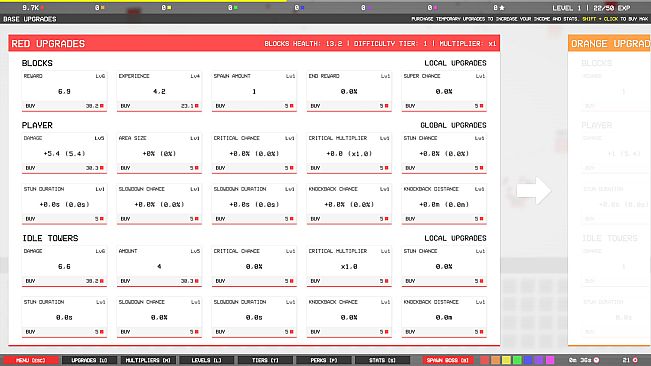Open the Menu (Esc) button
Screen dimensions: 651x366
pos(30,360)
